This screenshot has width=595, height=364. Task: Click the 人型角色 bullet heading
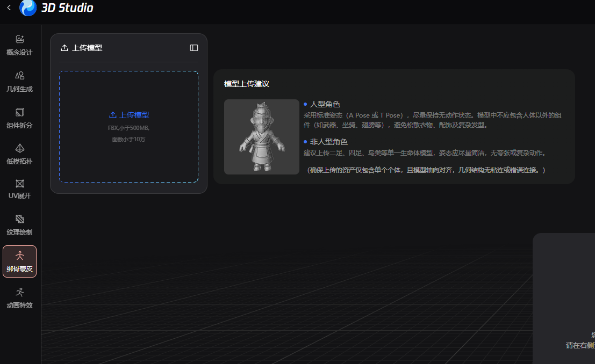(325, 104)
